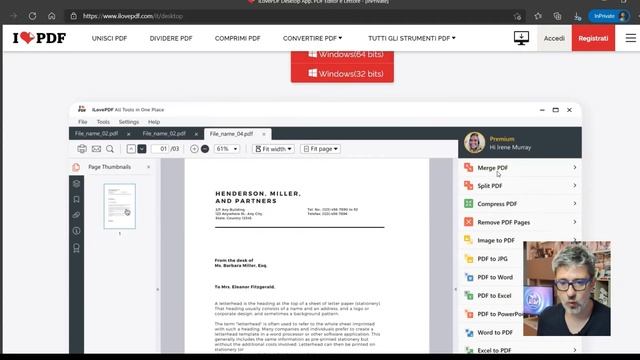Image resolution: width=640 pixels, height=360 pixels.
Task: Click the Accedi login button
Action: tap(554, 38)
